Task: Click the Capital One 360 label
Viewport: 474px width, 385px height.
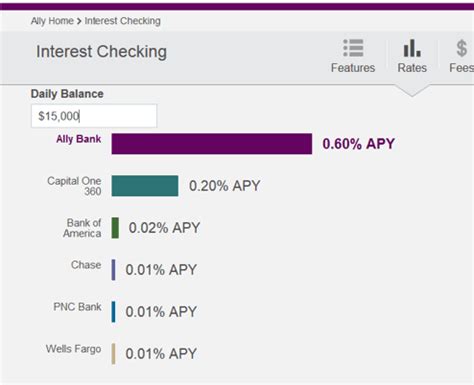Action: click(x=74, y=186)
